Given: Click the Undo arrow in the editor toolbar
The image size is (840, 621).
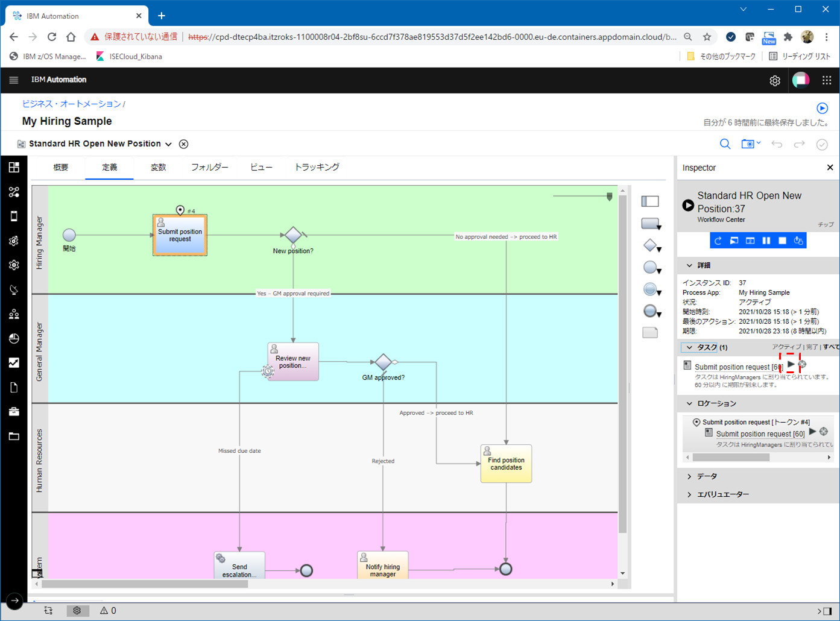Looking at the screenshot, I should tap(777, 144).
